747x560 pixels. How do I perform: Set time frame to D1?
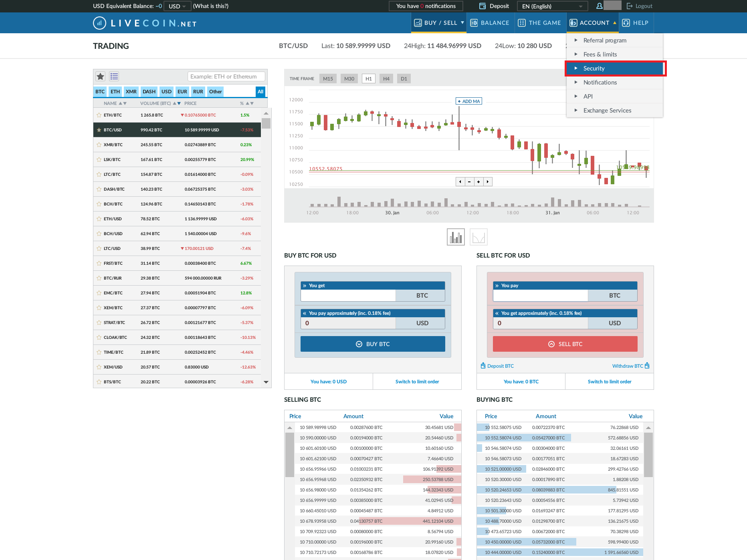(404, 79)
